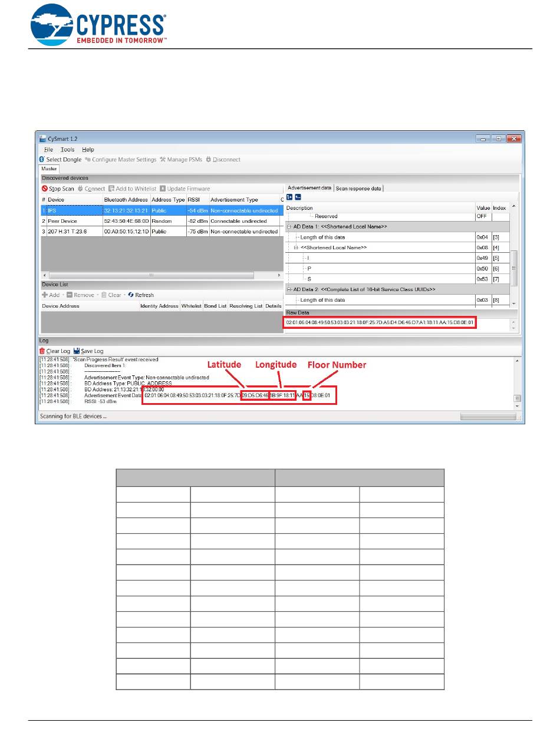Click the Manage PSMs tools icon
Image resolution: width=560 pixels, height=739 pixels.
click(x=163, y=160)
